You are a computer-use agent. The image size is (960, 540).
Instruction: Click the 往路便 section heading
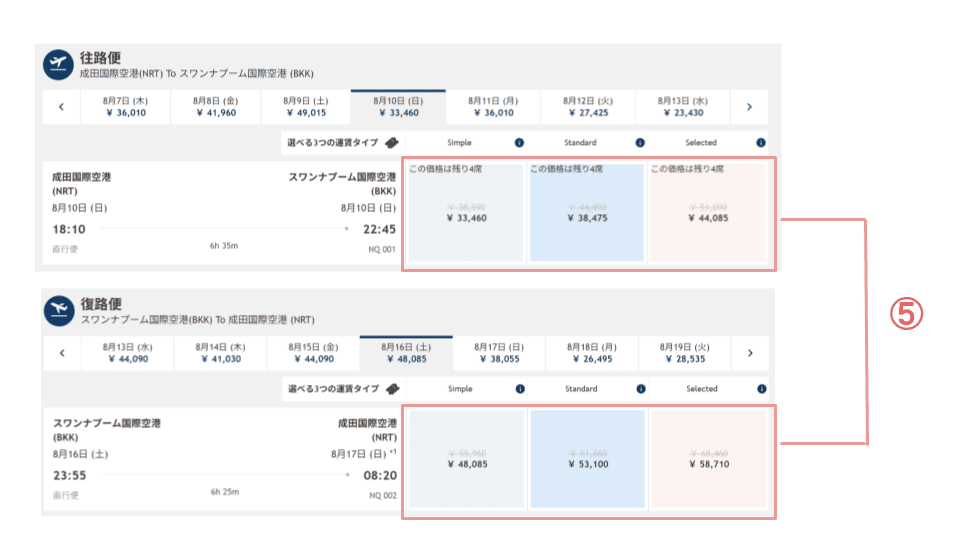click(100, 58)
